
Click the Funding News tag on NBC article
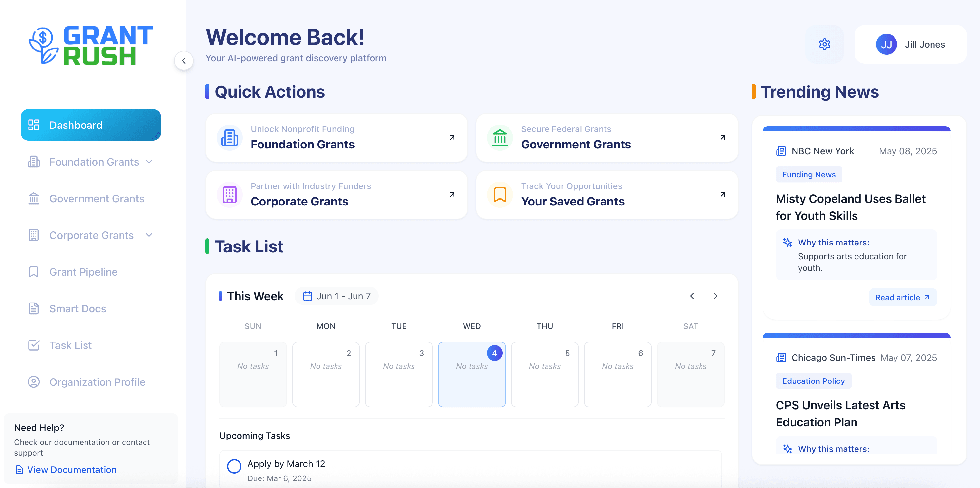click(x=809, y=174)
